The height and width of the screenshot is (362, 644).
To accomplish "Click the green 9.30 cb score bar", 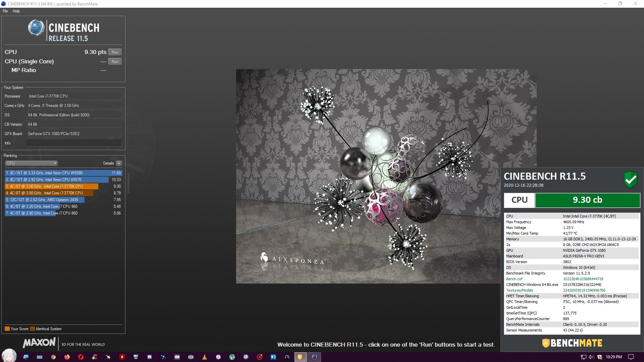I will tap(587, 200).
